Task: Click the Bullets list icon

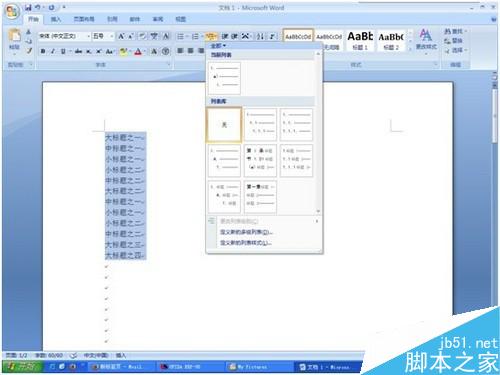Action: click(180, 36)
